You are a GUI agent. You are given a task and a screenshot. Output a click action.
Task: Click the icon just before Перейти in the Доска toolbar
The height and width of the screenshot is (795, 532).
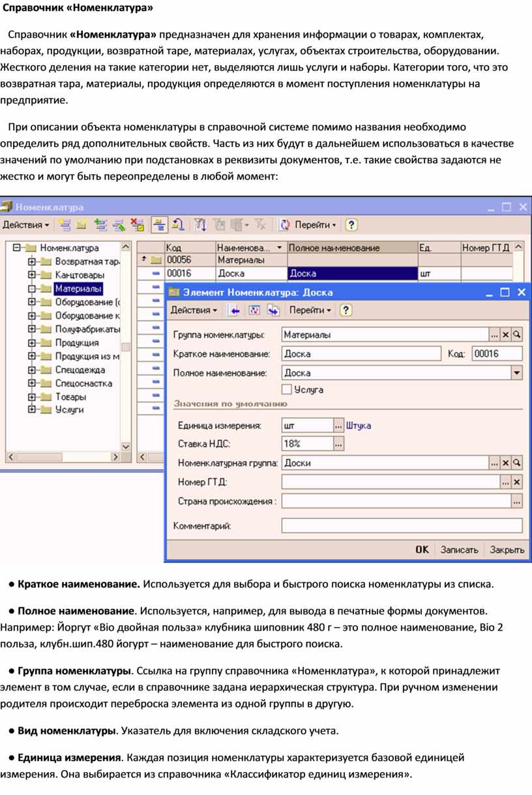pos(273,310)
